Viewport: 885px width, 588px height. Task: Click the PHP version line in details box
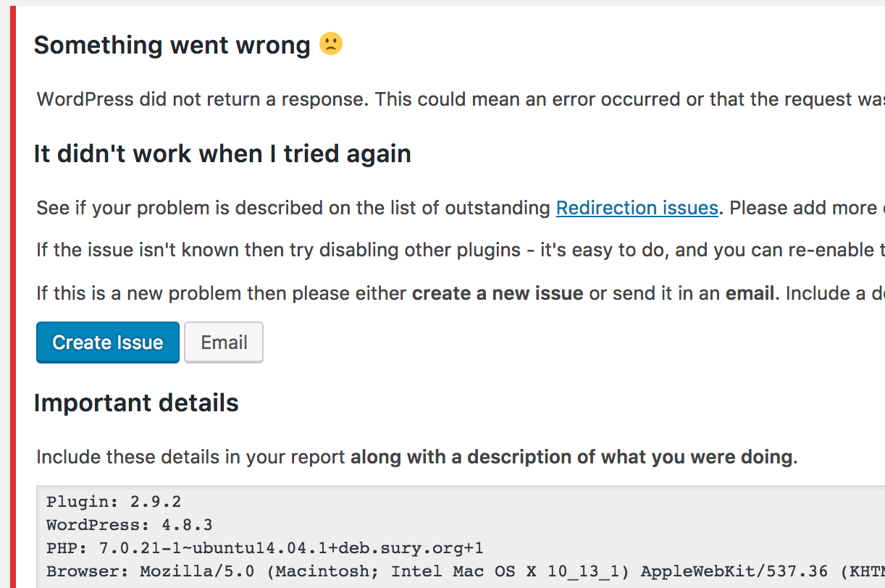265,547
